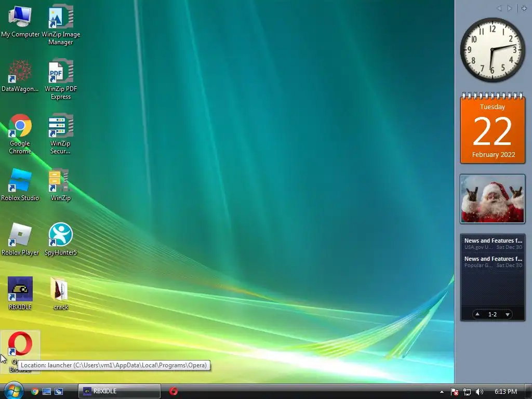Select the DataWagon desktop shortcut
This screenshot has width=532, height=399.
(20, 76)
